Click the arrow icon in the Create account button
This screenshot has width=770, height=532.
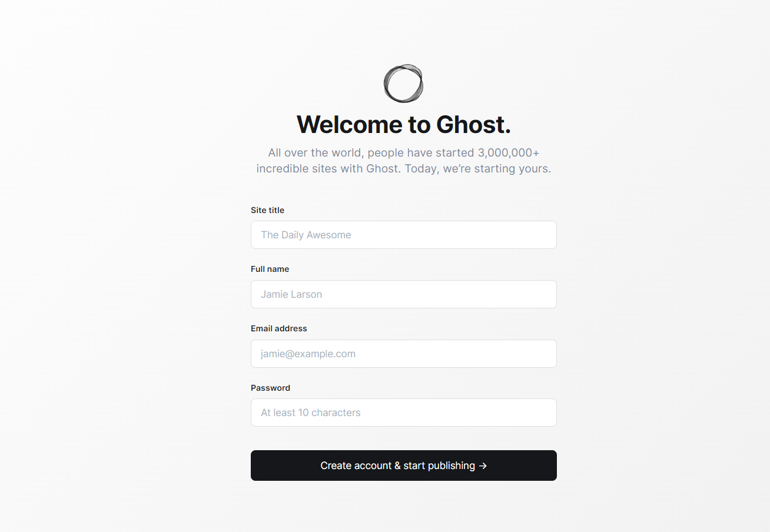coord(483,465)
